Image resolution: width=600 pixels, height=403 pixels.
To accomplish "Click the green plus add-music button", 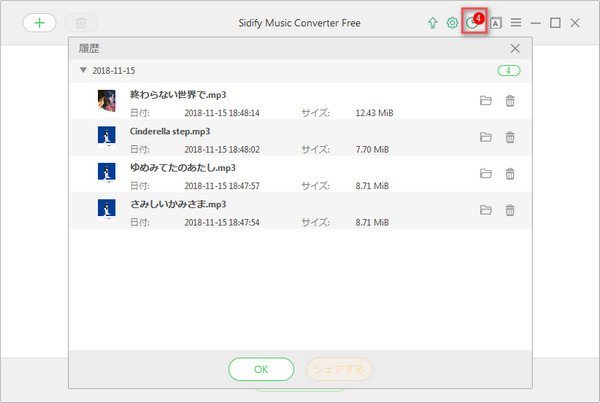I will tap(39, 23).
